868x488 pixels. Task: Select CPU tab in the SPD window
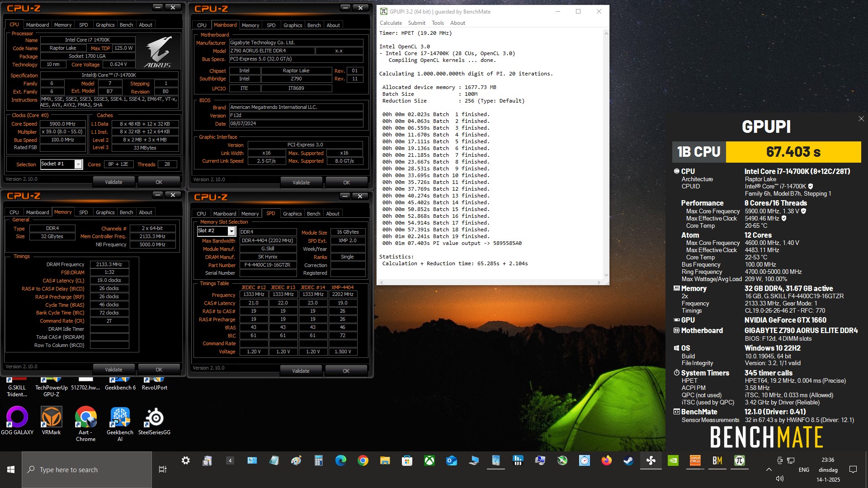pos(201,214)
